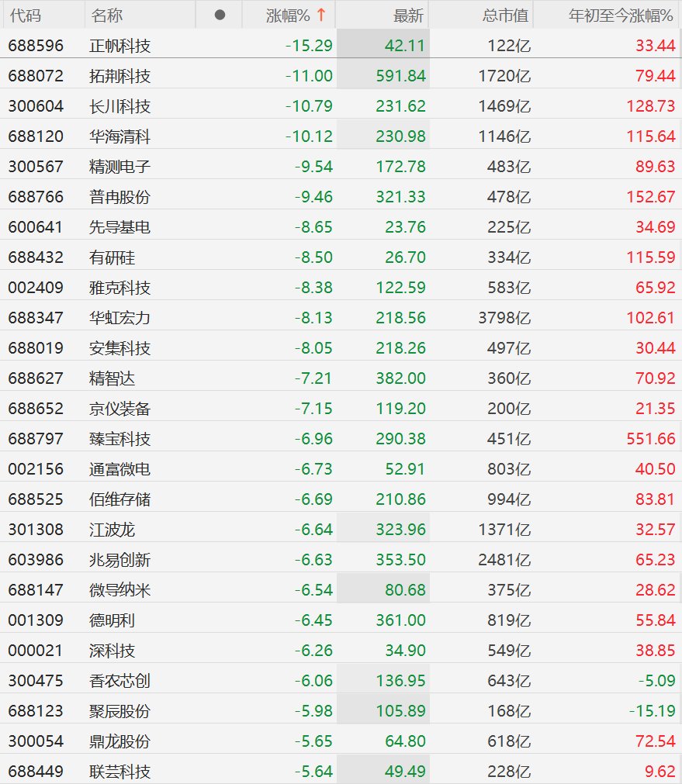
Task: Click 正帆科技 change value -15.29
Action: [x=309, y=46]
